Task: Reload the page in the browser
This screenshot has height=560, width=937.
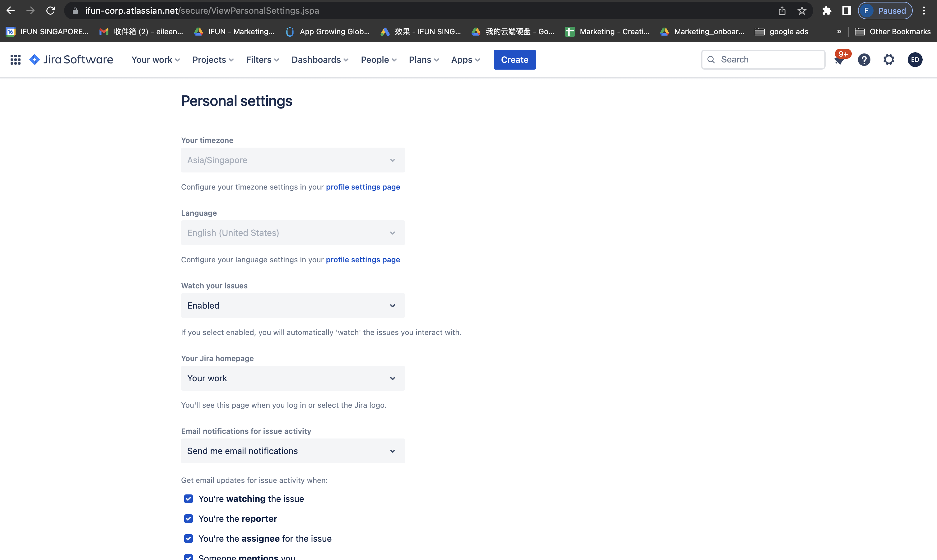Action: [x=51, y=11]
